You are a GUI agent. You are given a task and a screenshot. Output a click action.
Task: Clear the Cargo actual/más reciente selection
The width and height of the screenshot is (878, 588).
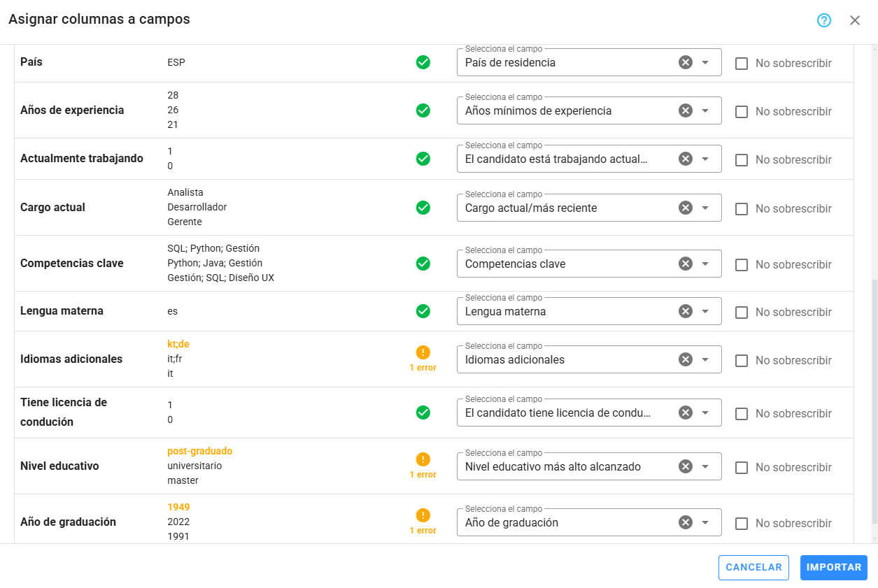[x=686, y=208]
